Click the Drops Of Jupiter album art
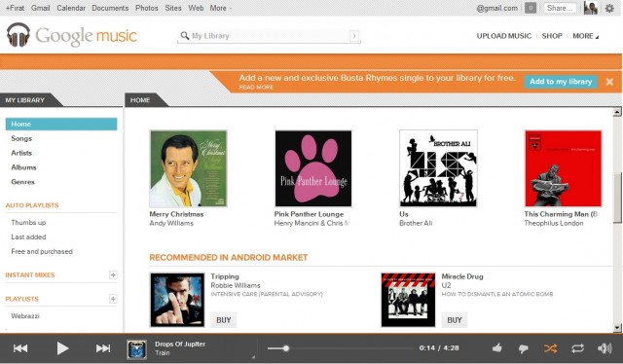The image size is (623, 364). coord(137,349)
